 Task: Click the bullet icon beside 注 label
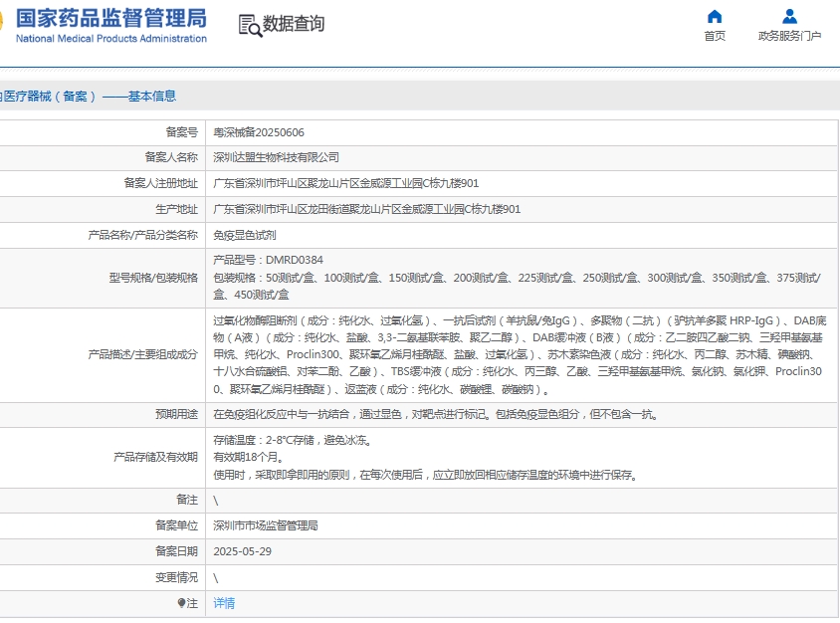tap(181, 603)
